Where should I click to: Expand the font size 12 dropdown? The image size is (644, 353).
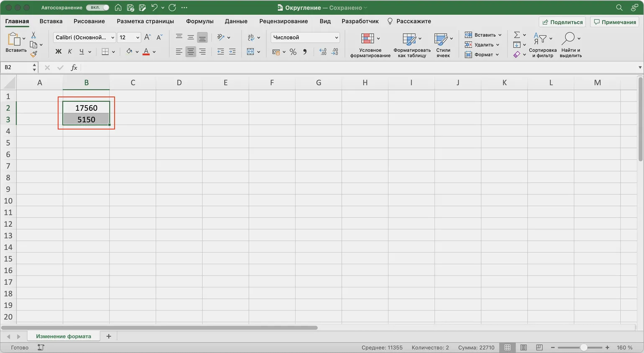coord(138,37)
